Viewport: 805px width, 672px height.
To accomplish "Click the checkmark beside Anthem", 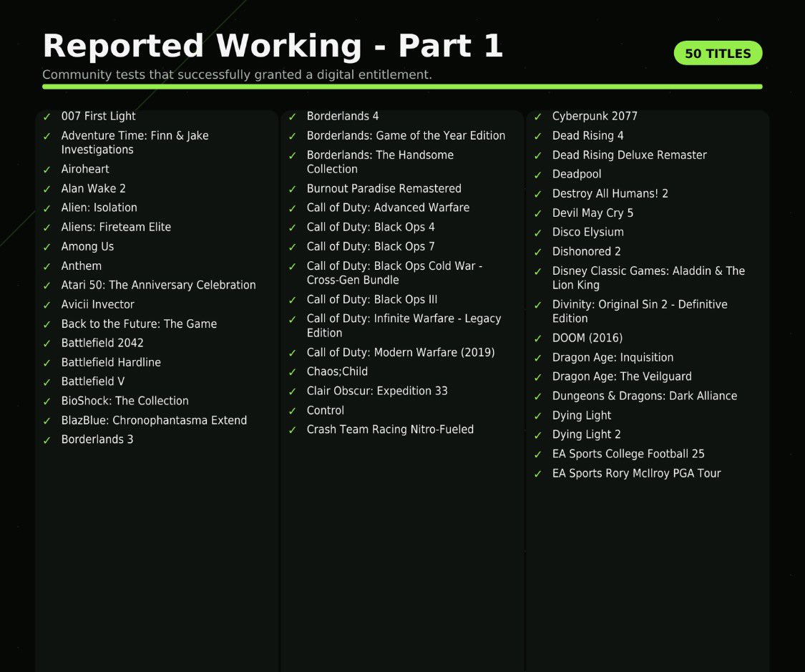I will [x=47, y=267].
